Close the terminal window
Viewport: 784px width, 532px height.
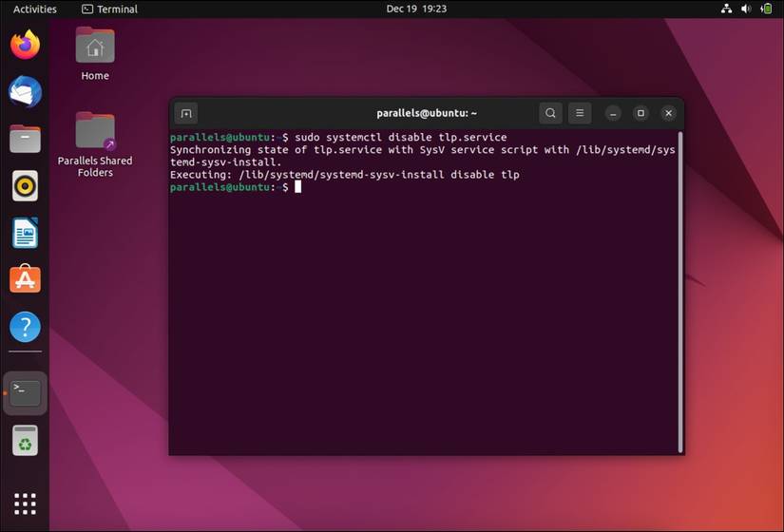[x=668, y=113]
